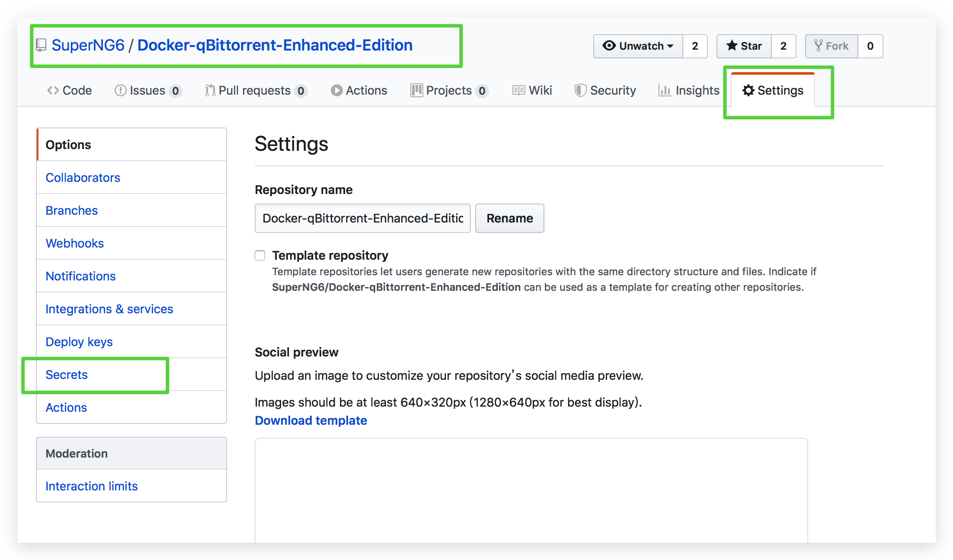Image resolution: width=953 pixels, height=560 pixels.
Task: Click the social preview image upload area
Action: (531, 490)
